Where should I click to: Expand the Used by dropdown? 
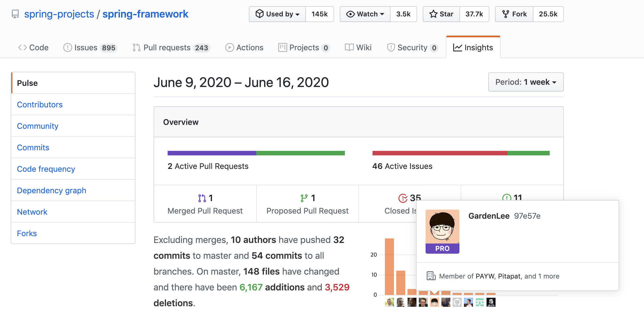(277, 14)
